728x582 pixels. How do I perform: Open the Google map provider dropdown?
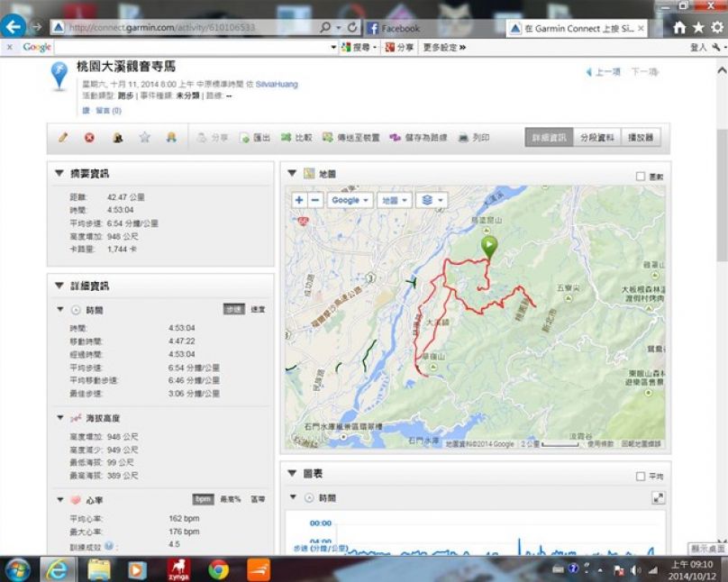point(350,200)
